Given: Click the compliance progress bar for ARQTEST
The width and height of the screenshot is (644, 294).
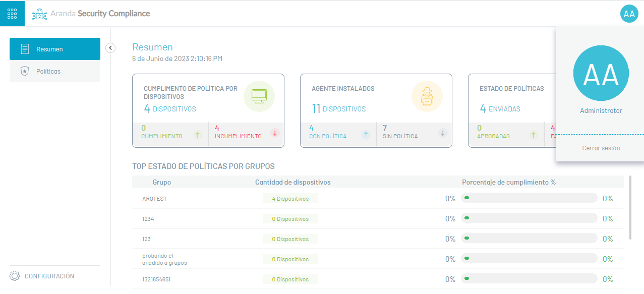Looking at the screenshot, I should point(529,198).
